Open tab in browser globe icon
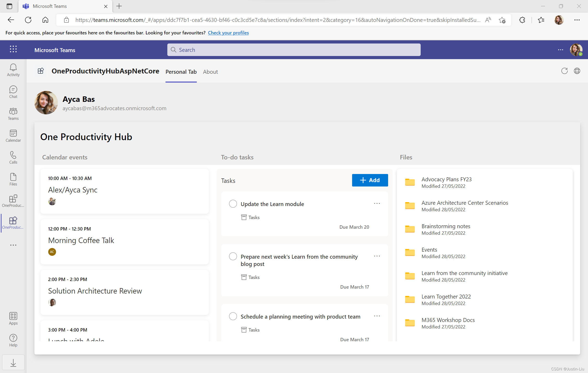This screenshot has width=588, height=373. click(x=577, y=71)
